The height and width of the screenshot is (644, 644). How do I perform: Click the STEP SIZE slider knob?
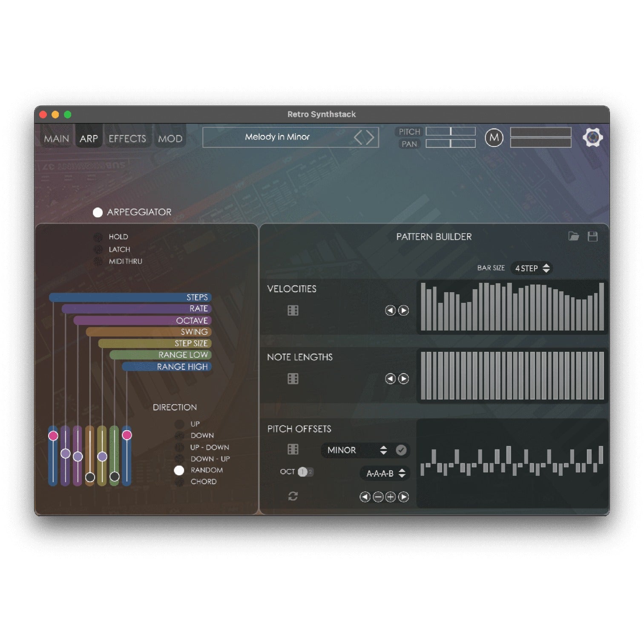102,457
